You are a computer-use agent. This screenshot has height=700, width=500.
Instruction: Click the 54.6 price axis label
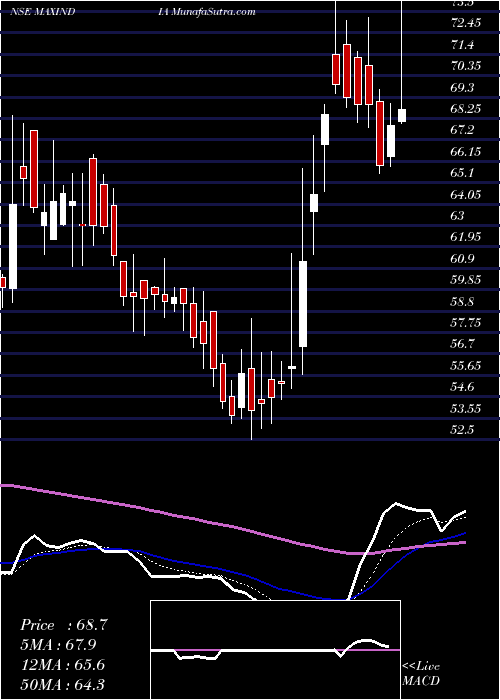463,387
